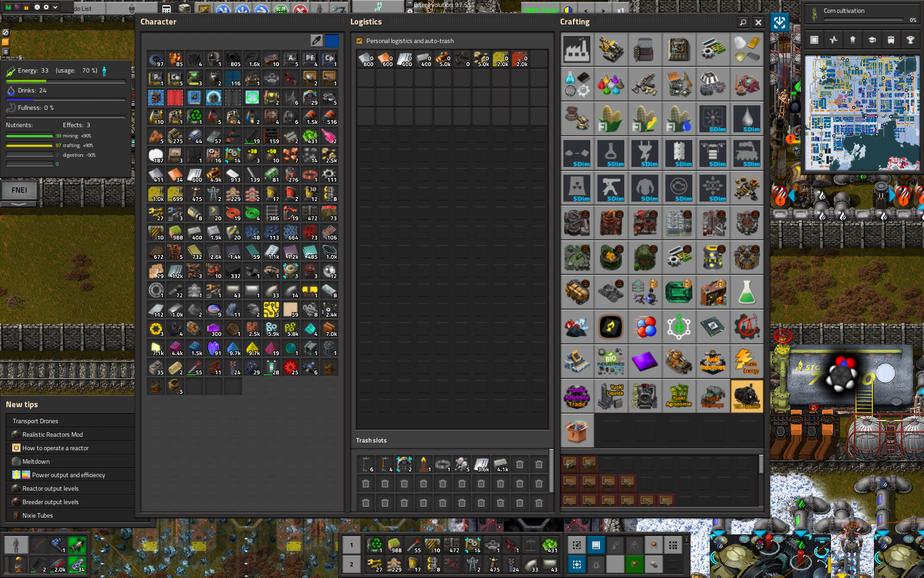Screen dimensions: 924x578
Task: Open the Transport Drones tip
Action: click(x=70, y=421)
